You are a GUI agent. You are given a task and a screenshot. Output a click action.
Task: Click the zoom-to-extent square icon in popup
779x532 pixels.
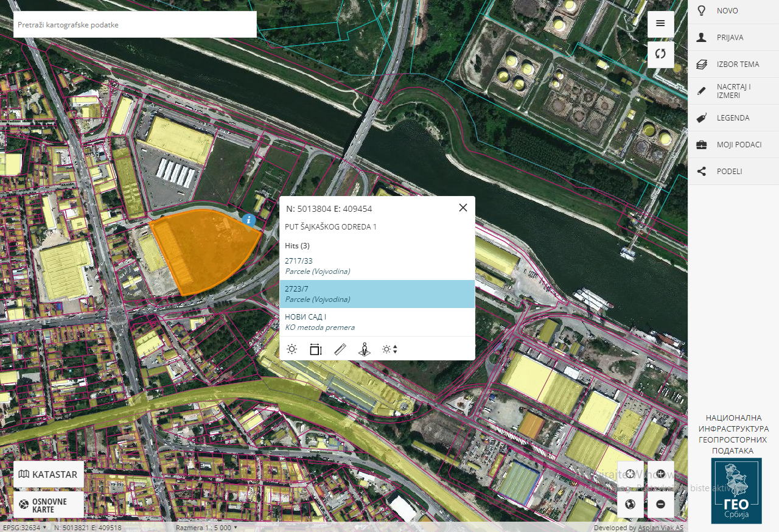[315, 349]
